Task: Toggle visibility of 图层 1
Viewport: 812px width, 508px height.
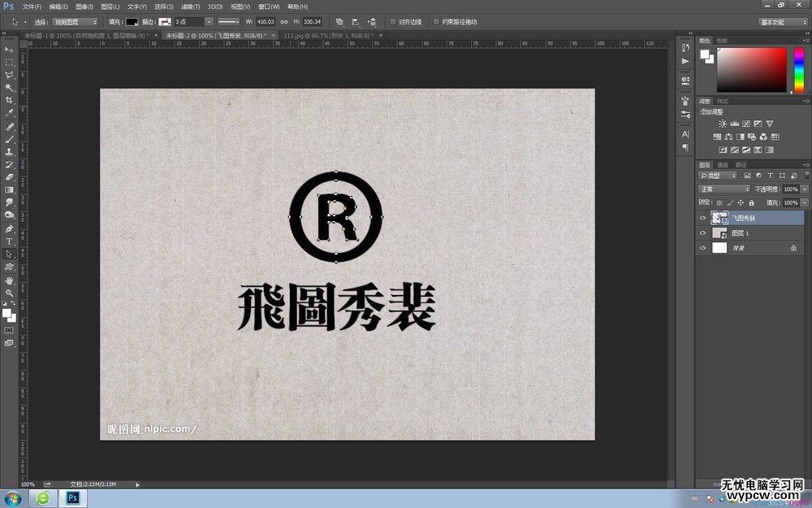Action: point(703,232)
